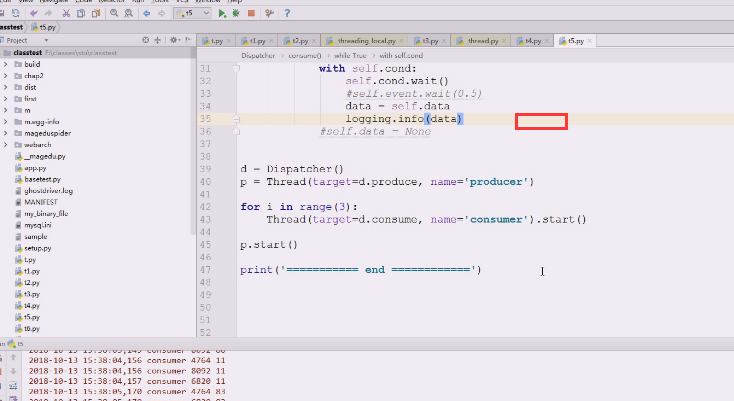Screen dimensions: 734x401
Task: Toggle soft-wrap in the Run console
Action: click(13, 386)
